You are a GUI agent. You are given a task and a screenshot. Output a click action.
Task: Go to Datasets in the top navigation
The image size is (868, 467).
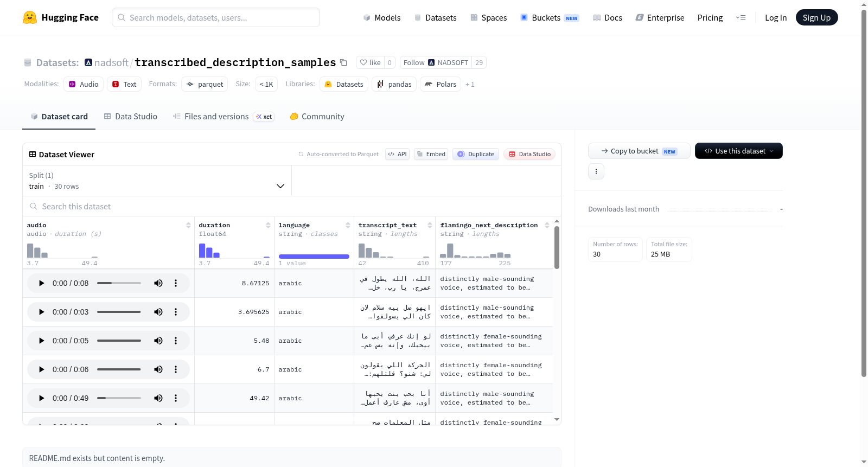[x=436, y=17]
